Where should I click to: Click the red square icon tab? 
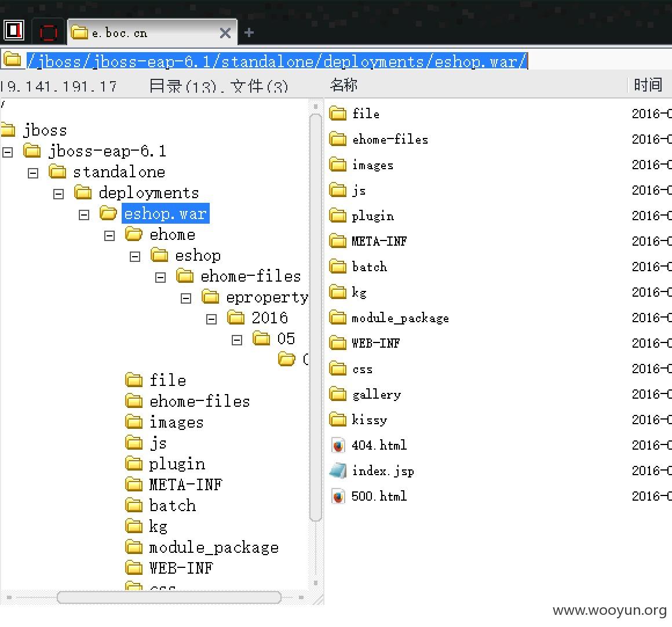click(48, 32)
